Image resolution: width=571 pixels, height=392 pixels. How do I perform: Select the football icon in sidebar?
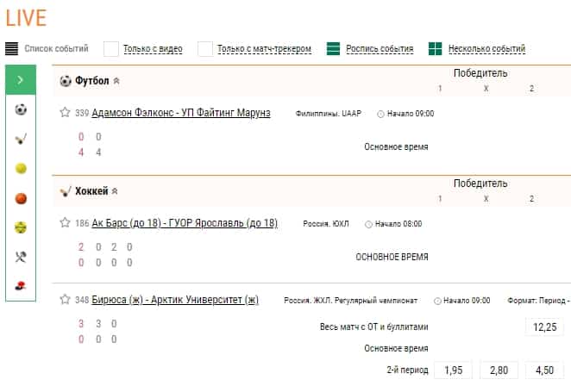click(x=21, y=109)
